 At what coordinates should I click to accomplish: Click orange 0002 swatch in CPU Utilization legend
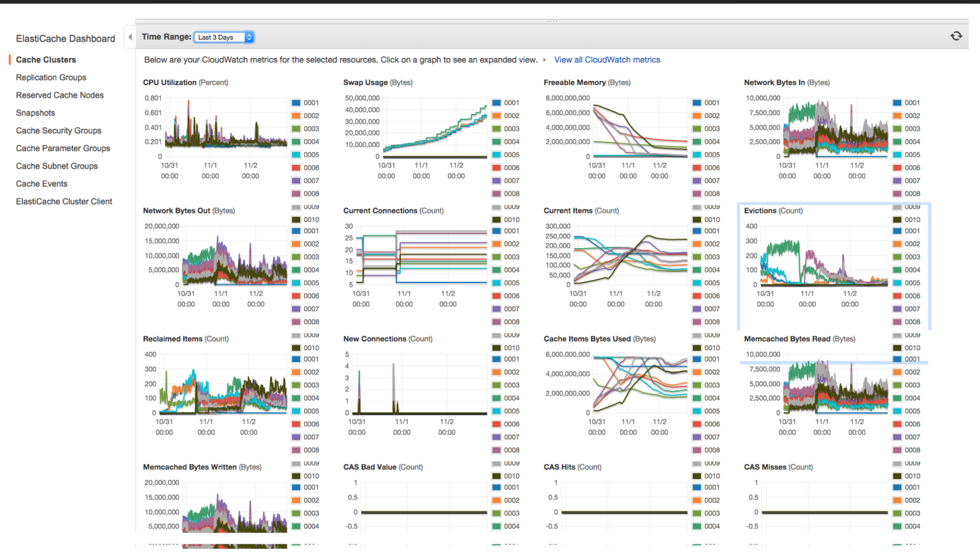[296, 116]
